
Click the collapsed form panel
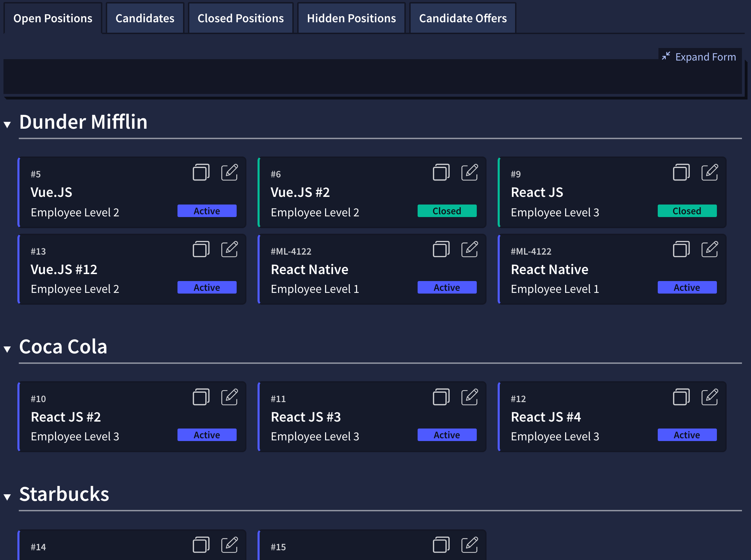click(373, 77)
